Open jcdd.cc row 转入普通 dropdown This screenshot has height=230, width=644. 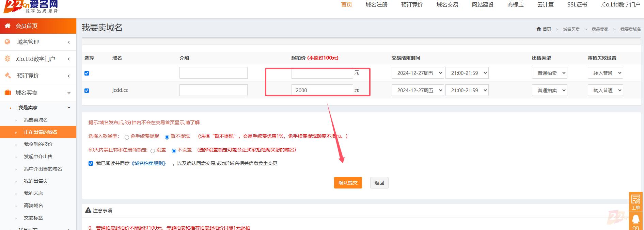click(606, 90)
